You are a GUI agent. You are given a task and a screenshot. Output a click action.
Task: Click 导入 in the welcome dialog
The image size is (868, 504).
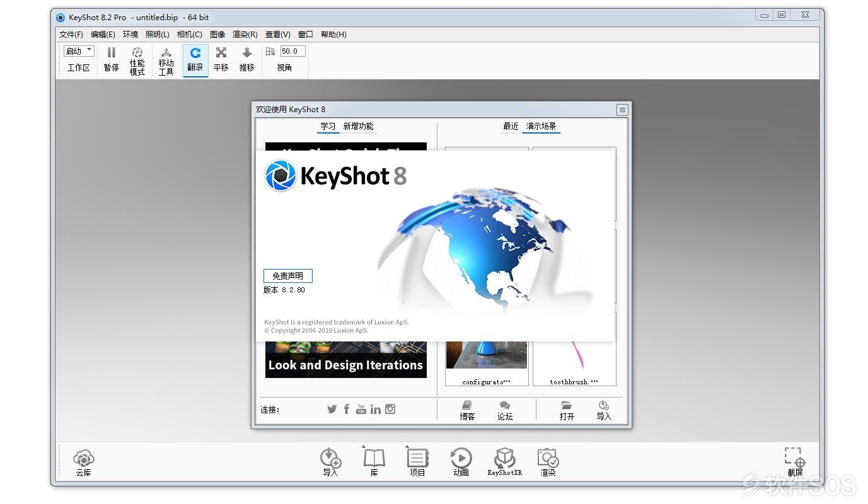click(604, 410)
